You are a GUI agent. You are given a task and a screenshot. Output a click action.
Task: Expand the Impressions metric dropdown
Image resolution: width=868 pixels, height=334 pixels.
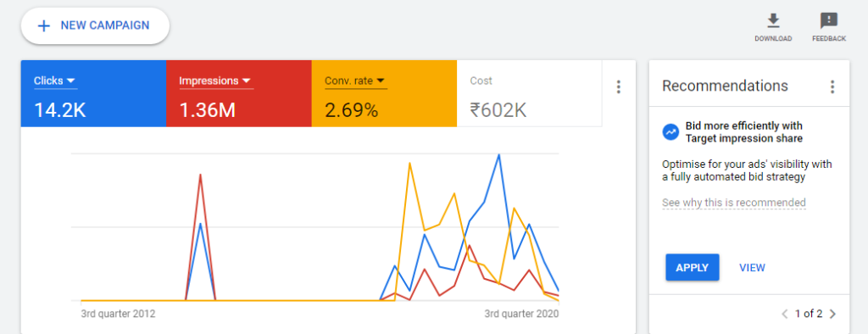[x=247, y=81]
